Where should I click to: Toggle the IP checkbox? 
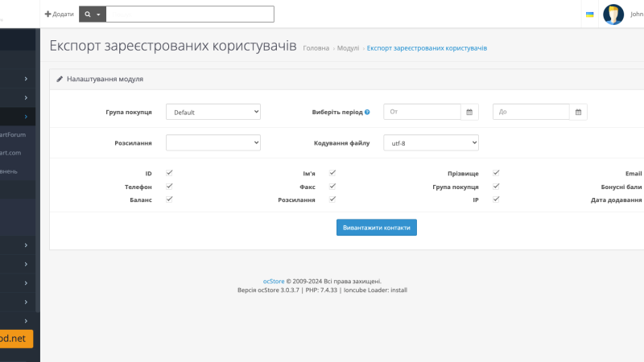click(496, 200)
